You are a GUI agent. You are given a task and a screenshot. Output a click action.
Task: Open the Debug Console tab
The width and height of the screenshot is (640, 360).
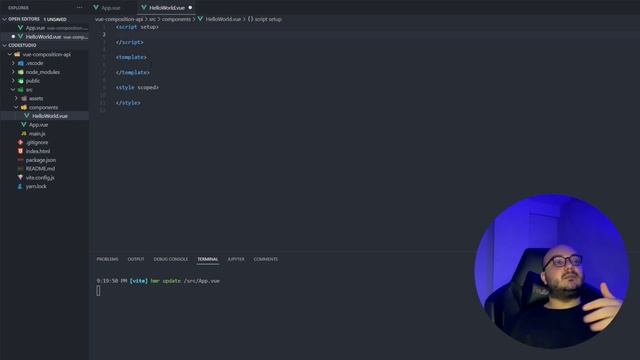[x=171, y=259]
